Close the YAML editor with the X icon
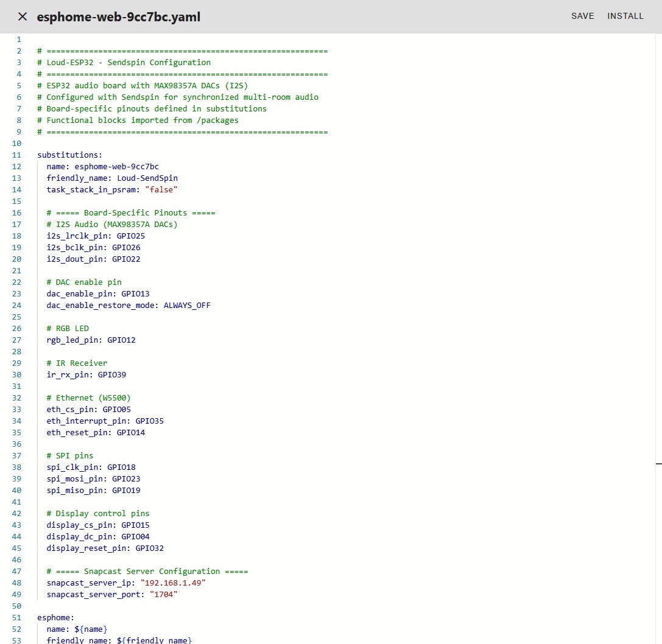Image resolution: width=662 pixels, height=644 pixels. click(x=23, y=16)
